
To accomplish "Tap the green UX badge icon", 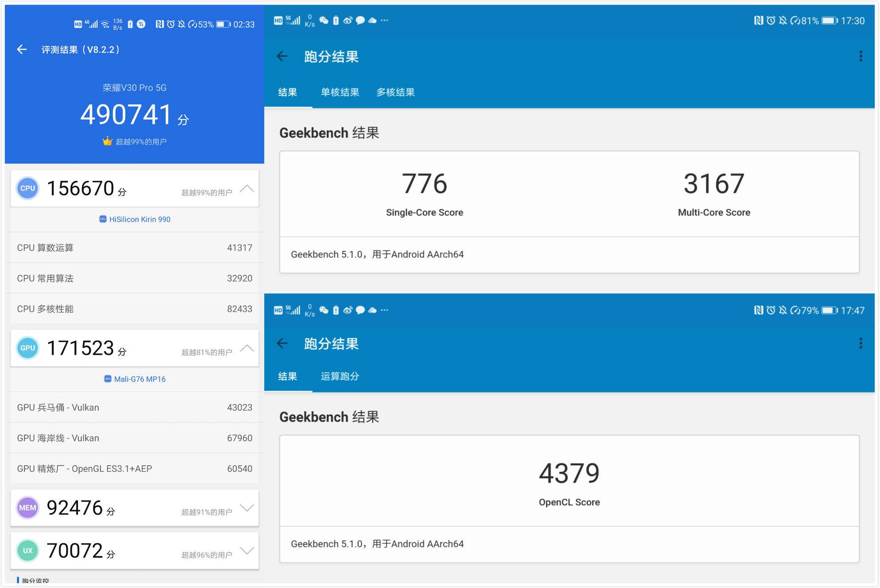I will click(27, 550).
